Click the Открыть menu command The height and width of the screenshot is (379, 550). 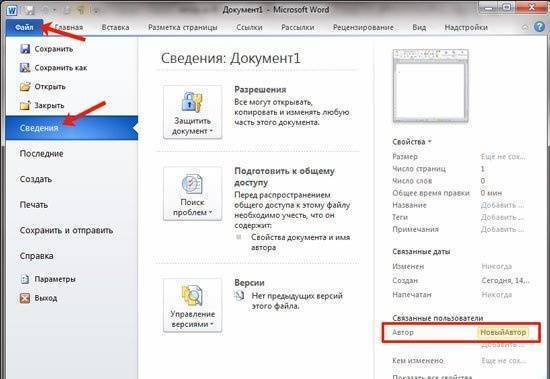50,87
